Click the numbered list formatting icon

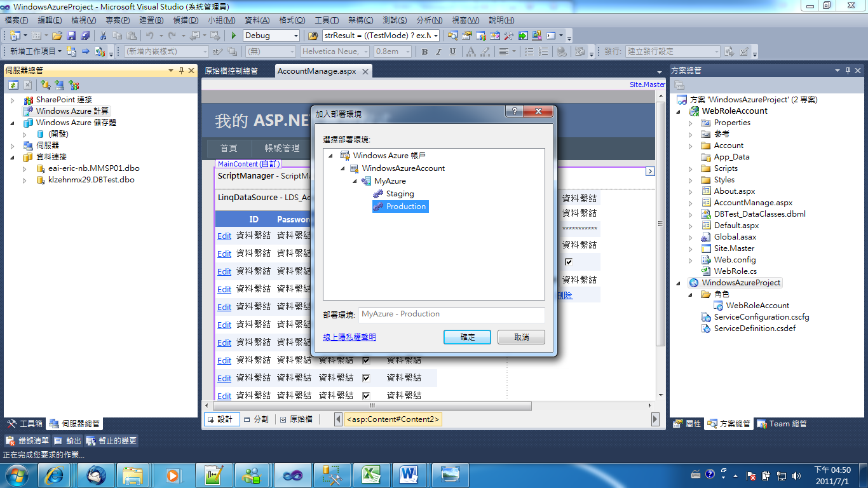[x=543, y=51]
